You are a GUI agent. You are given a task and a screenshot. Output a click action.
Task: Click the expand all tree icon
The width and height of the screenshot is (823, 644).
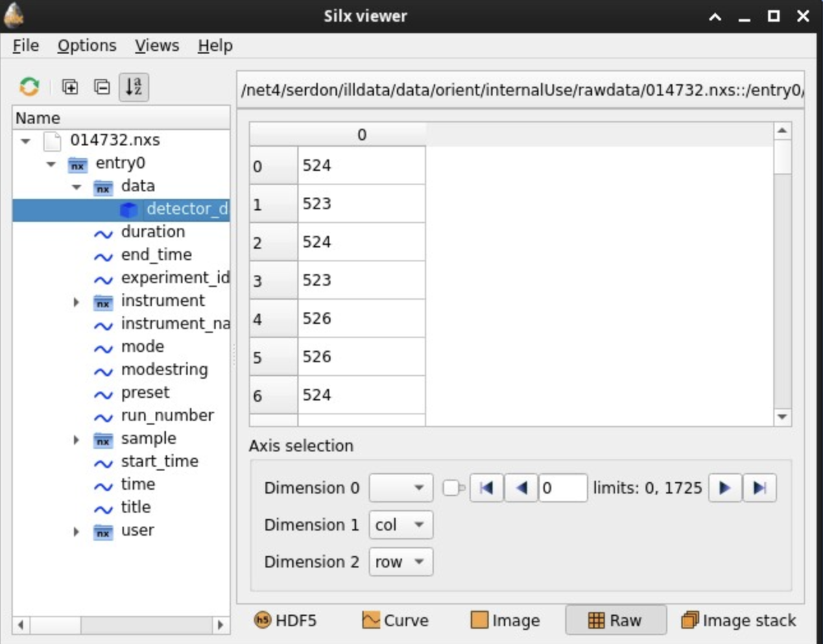(70, 87)
